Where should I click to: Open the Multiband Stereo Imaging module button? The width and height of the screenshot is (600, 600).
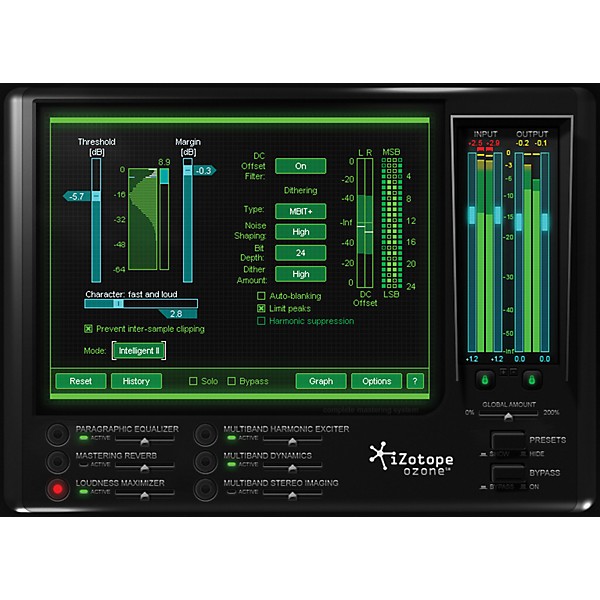click(205, 489)
